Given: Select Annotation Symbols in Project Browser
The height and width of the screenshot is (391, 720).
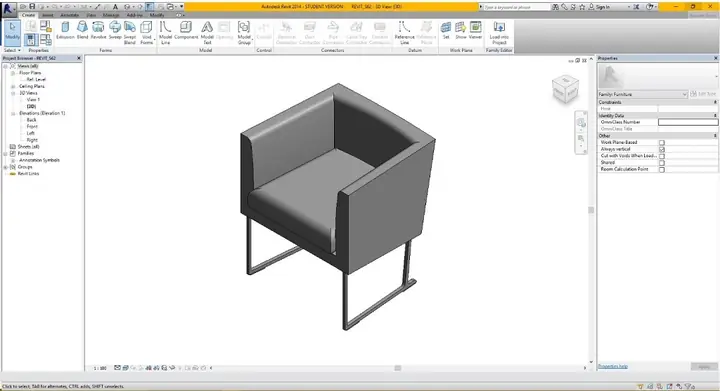Looking at the screenshot, I should [x=39, y=160].
